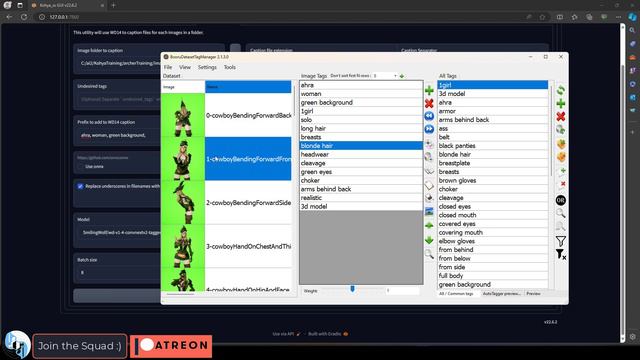Select '3d model' in Image Tags list
The image size is (640, 360).
point(361,207)
